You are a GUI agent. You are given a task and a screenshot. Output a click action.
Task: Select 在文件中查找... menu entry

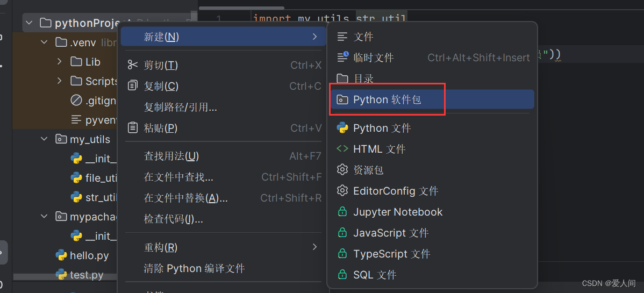point(224,177)
